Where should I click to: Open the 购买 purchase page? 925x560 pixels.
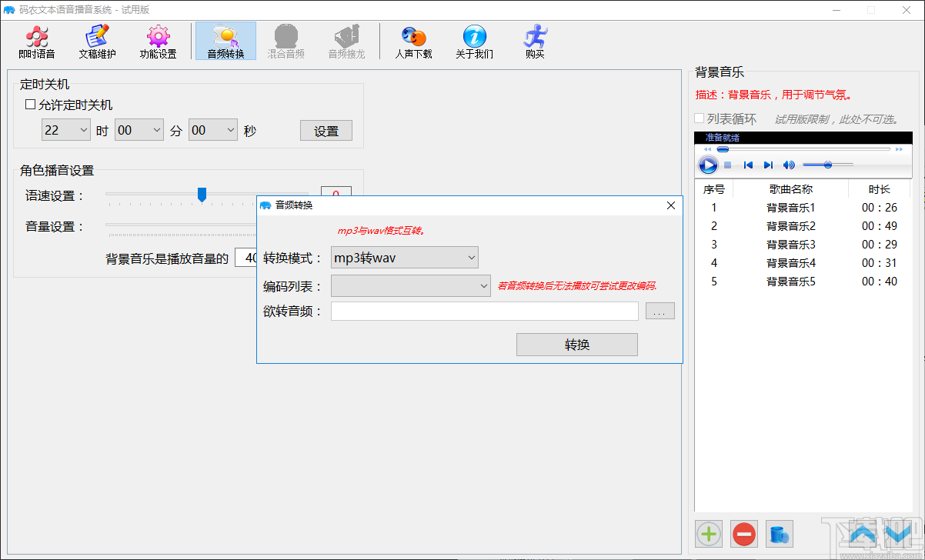(534, 41)
